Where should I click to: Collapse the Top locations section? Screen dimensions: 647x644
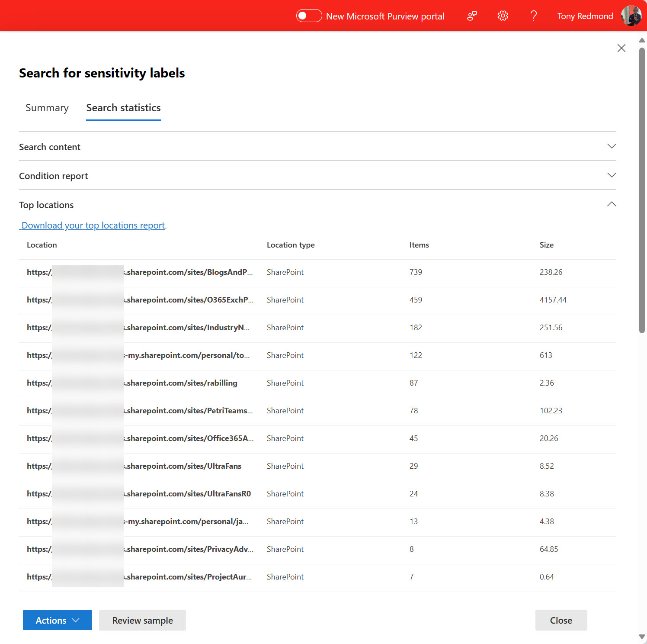tap(611, 204)
